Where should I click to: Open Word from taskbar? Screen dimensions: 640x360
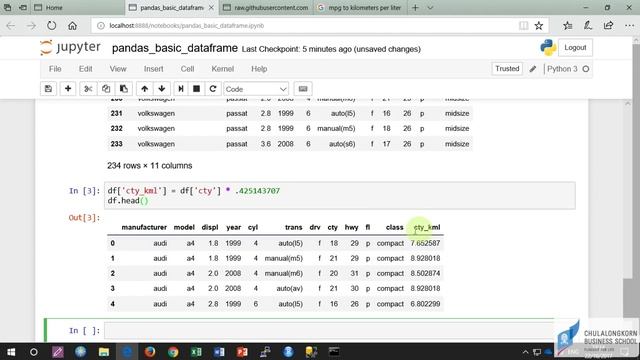219,352
